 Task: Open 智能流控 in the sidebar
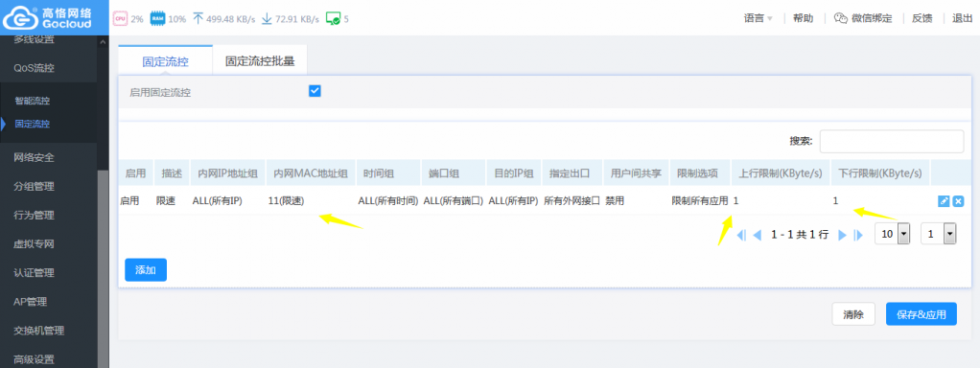(33, 101)
